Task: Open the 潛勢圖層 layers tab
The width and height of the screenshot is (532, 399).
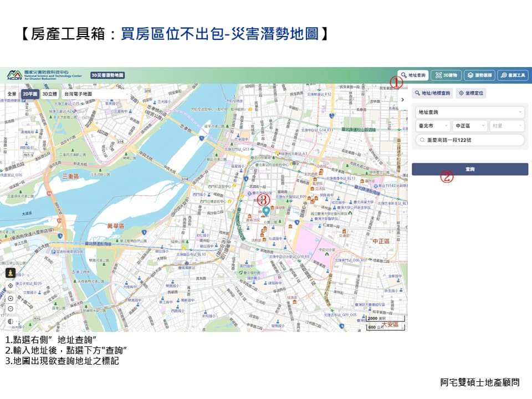Action: click(479, 75)
